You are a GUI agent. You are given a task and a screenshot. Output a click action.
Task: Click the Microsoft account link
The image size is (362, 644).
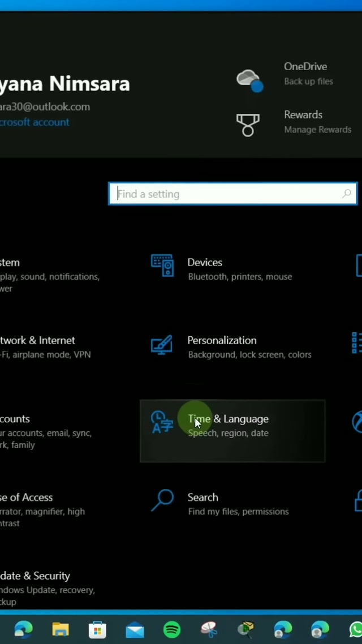(x=34, y=122)
